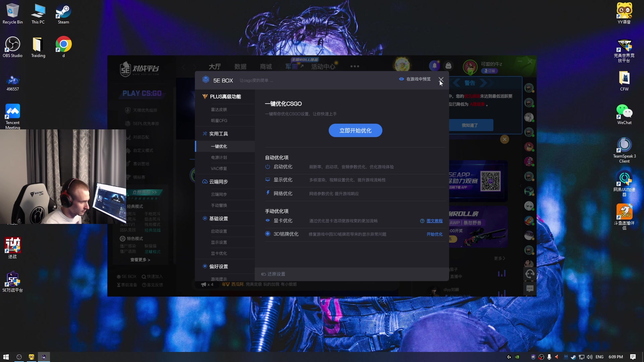Click the ENG language indicator
Screen dimensions: 644x362
pos(599,357)
